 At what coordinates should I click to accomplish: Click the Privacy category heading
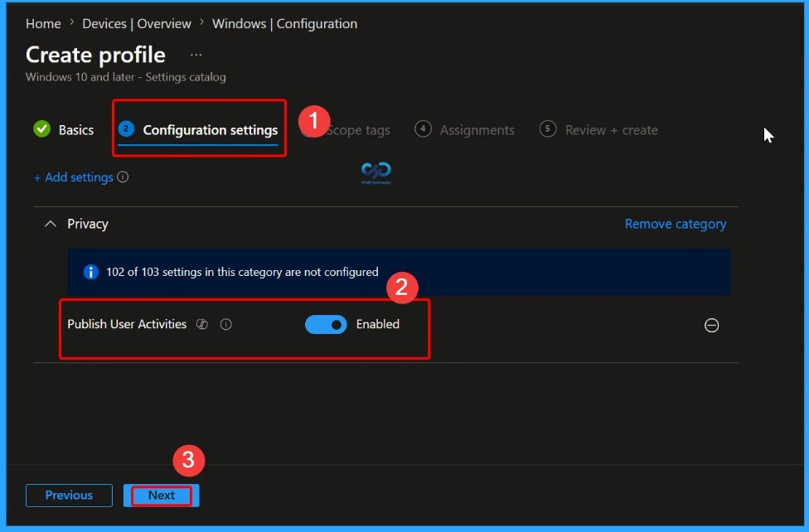pos(88,224)
